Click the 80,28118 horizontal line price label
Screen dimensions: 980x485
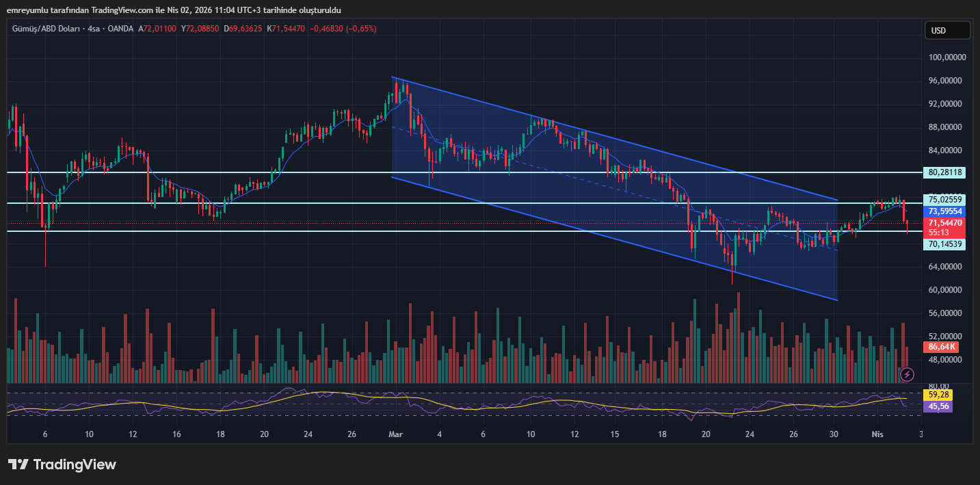946,172
